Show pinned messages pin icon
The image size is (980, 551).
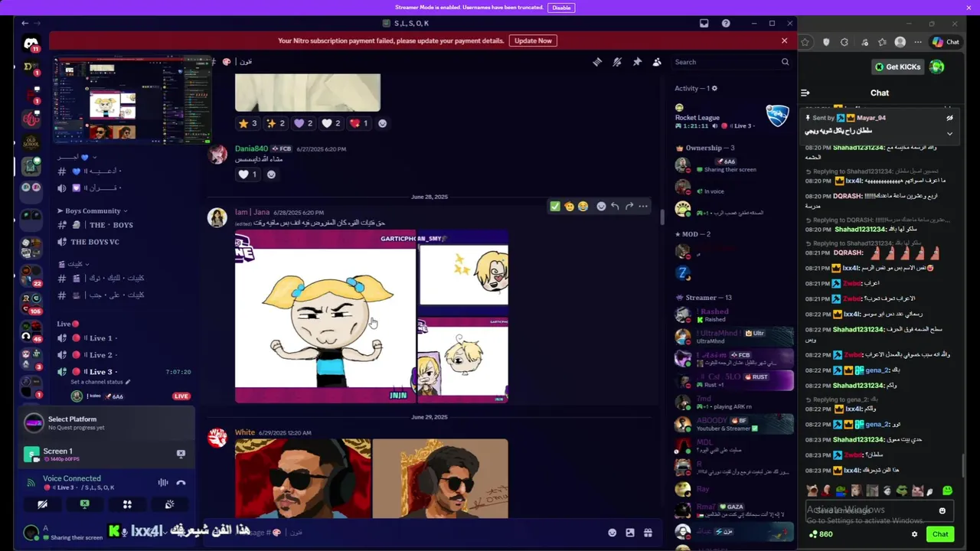tap(637, 62)
